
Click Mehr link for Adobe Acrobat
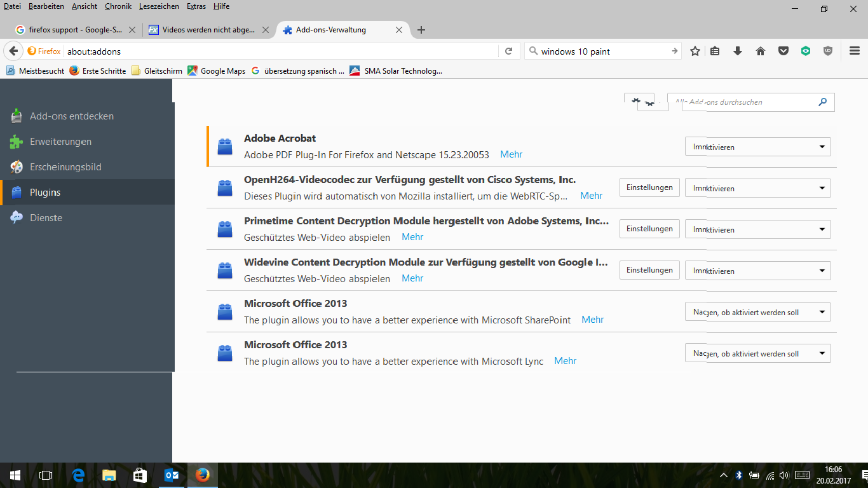point(511,154)
